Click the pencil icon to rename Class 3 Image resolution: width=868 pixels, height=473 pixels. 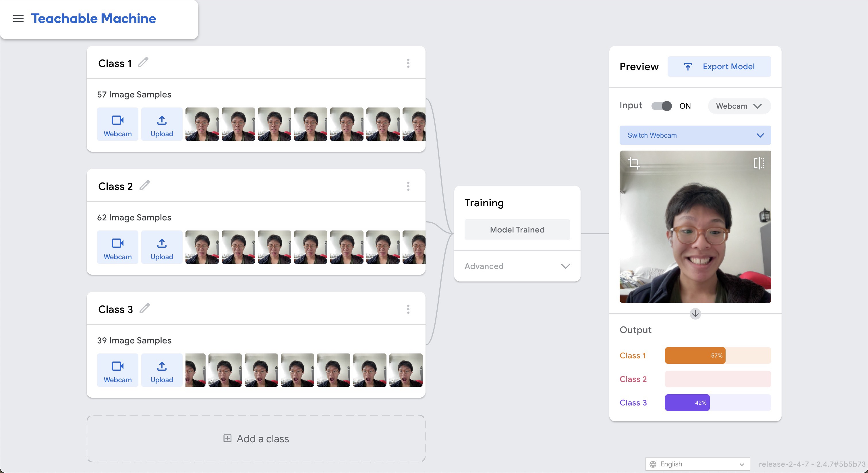144,308
